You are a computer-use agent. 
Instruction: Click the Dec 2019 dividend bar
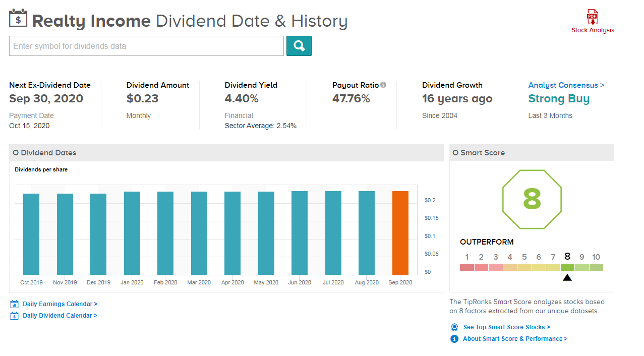pyautogui.click(x=98, y=234)
